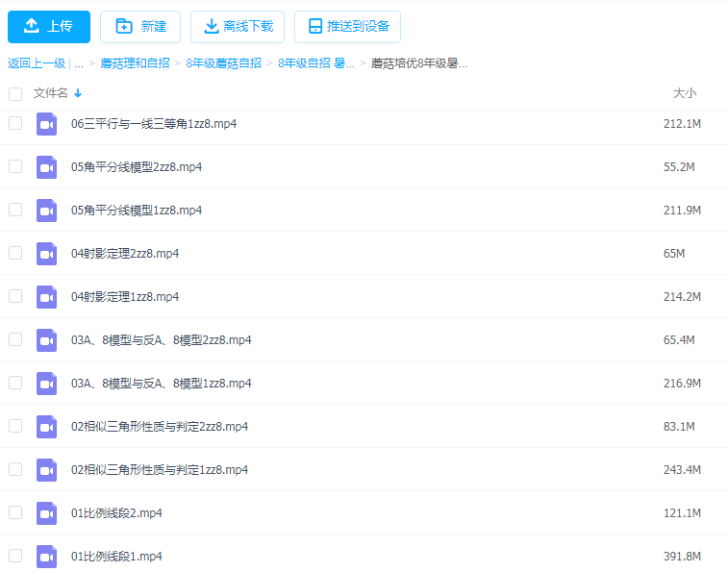Screen dimensions: 728x572
Task: Toggle the select-all checkbox in header
Action: point(15,93)
